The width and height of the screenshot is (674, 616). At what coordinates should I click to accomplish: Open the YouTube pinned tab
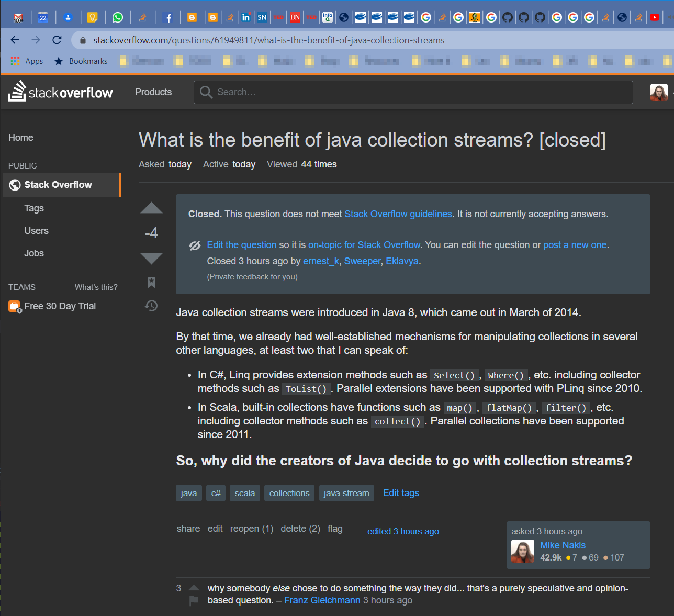(x=654, y=17)
